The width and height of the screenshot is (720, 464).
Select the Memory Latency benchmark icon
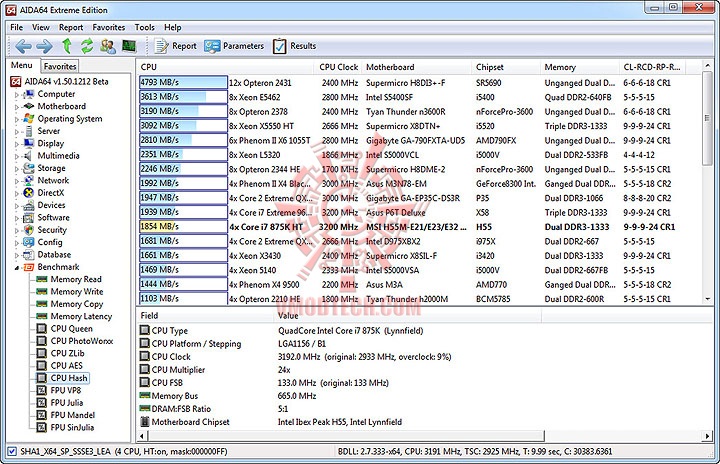click(42, 317)
